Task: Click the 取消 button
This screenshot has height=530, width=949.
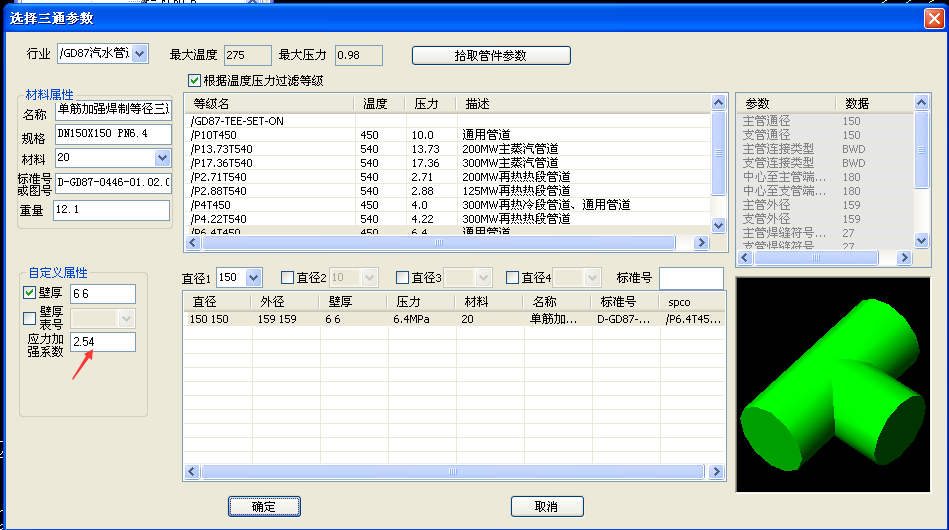Action: click(x=546, y=506)
